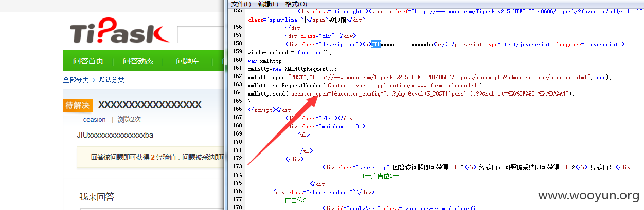The width and height of the screenshot is (644, 210).
Task: Open 默认分类 breadcrumb link
Action: (x=112, y=80)
